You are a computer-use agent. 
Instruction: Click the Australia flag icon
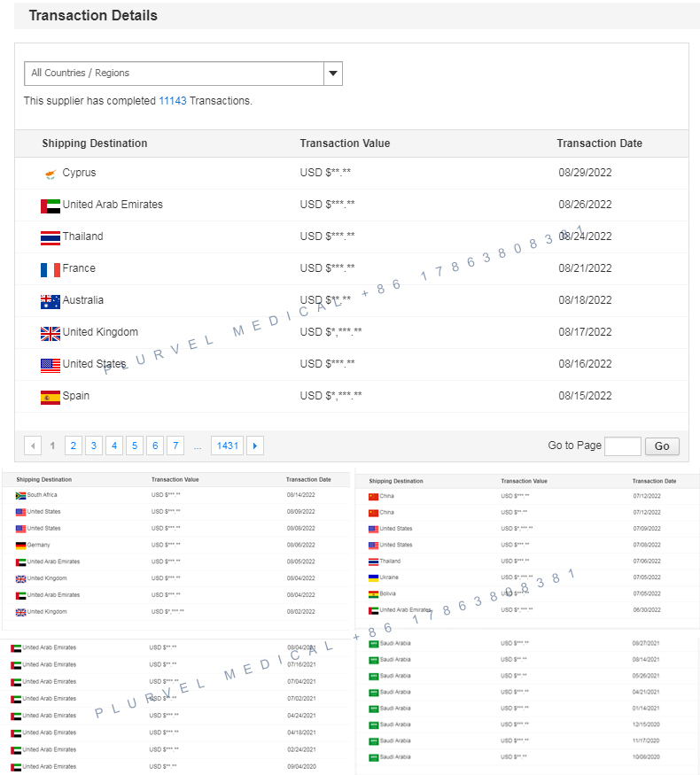coord(51,302)
